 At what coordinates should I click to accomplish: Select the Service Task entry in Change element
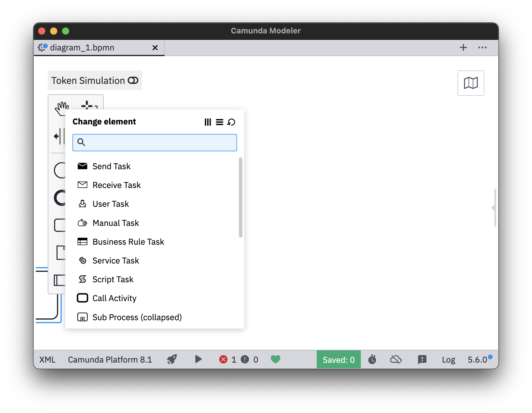115,260
